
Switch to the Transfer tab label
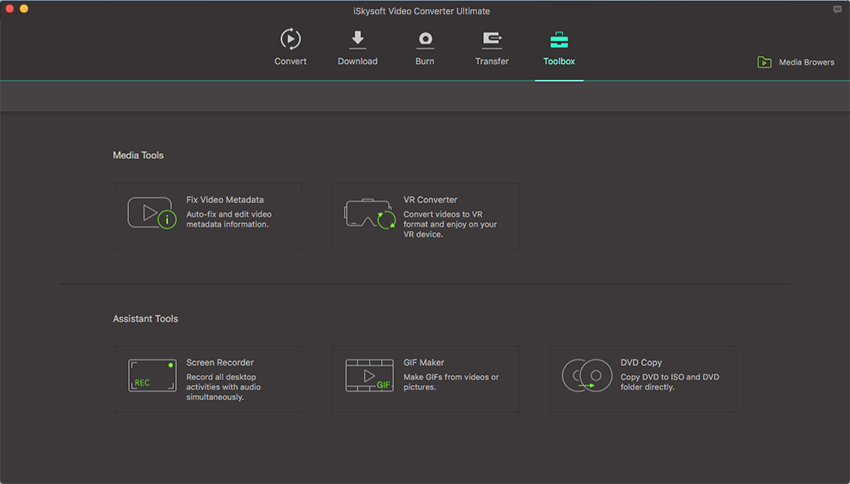coord(491,61)
